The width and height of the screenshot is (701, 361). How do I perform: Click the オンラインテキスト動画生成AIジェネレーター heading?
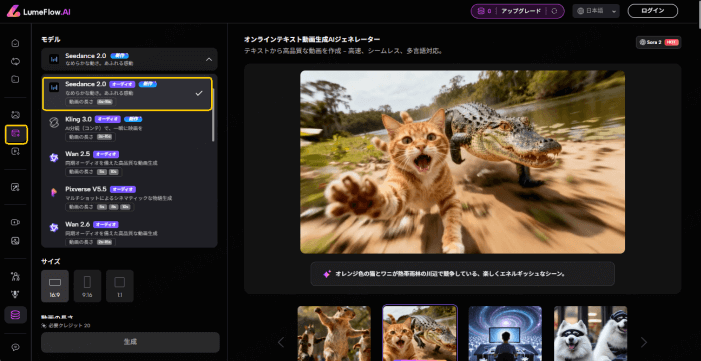(x=312, y=39)
